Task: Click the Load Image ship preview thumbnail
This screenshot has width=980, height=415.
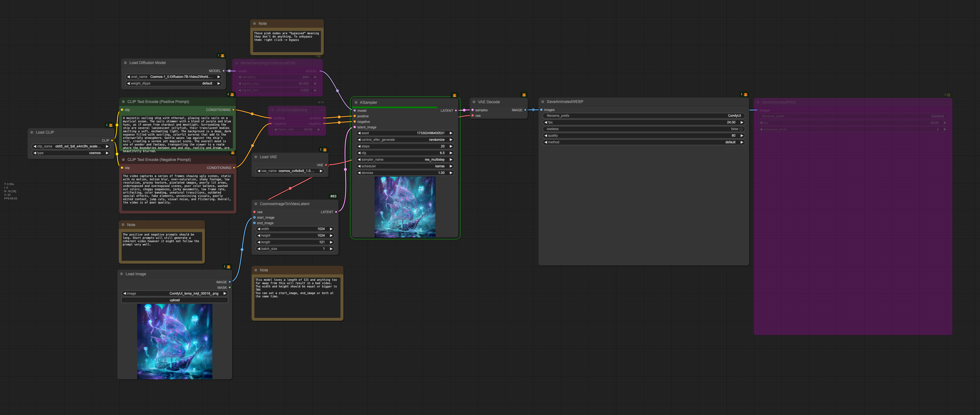Action: click(175, 342)
